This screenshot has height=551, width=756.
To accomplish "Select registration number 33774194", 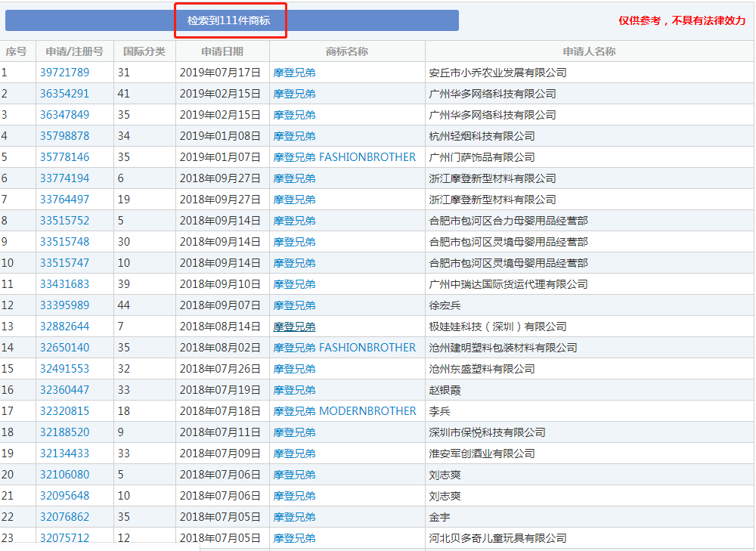I will point(64,178).
